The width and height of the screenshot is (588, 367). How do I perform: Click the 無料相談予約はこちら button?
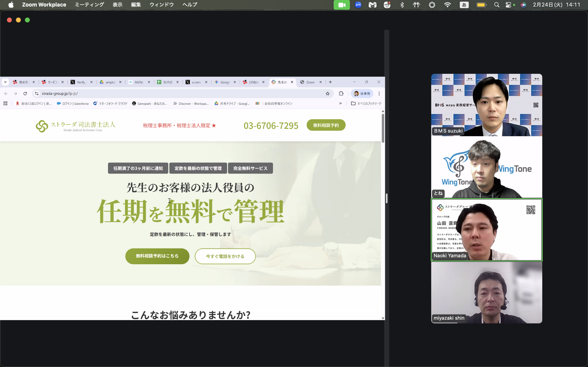pyautogui.click(x=157, y=256)
